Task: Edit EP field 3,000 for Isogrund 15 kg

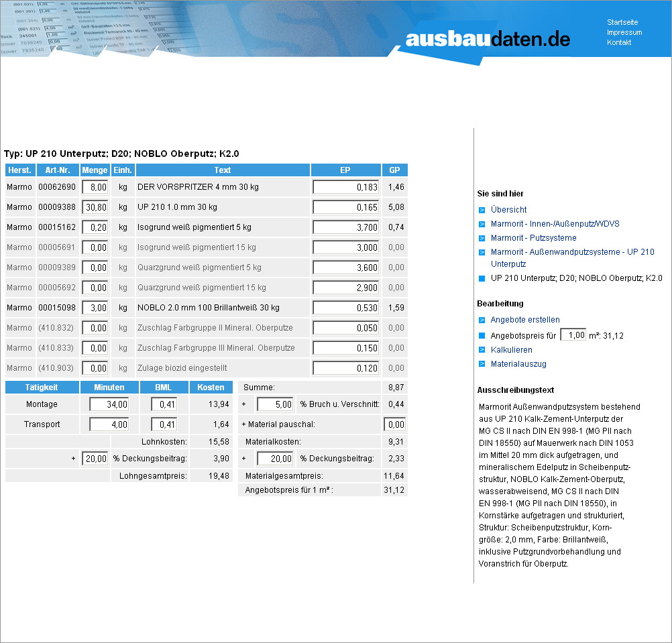Action: pyautogui.click(x=346, y=247)
